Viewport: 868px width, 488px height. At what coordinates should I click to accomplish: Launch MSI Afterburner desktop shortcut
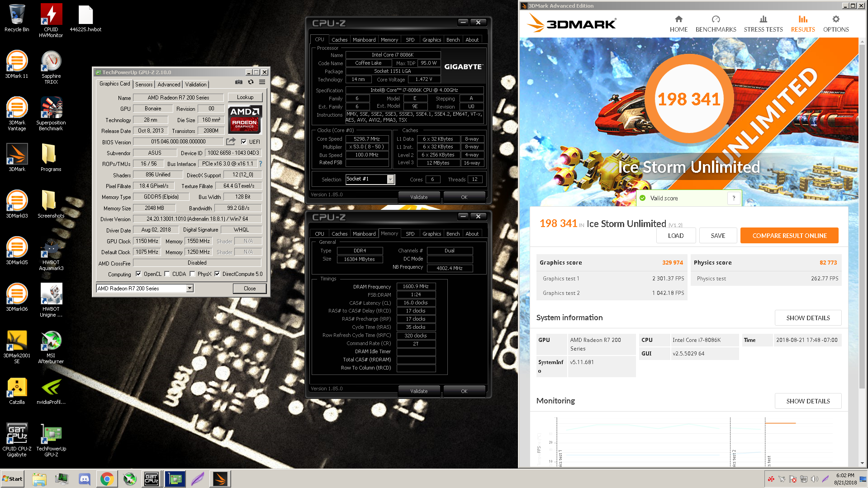coord(51,346)
